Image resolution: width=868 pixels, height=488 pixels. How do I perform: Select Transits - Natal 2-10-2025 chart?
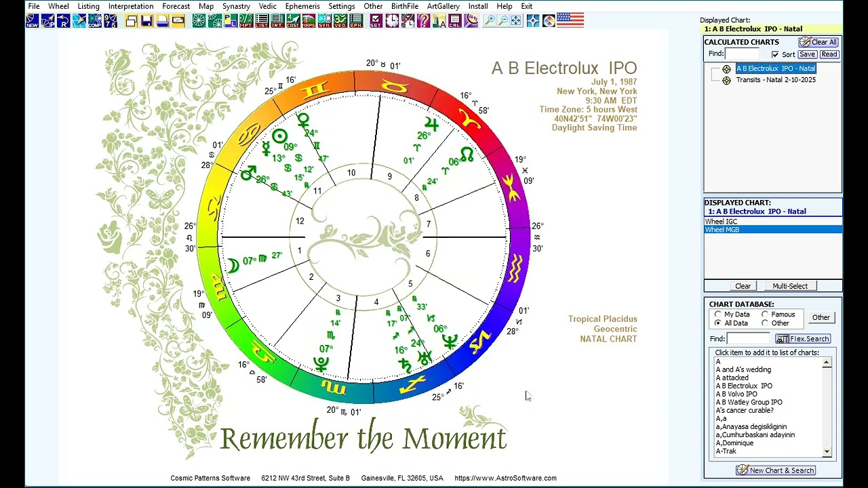click(x=776, y=80)
